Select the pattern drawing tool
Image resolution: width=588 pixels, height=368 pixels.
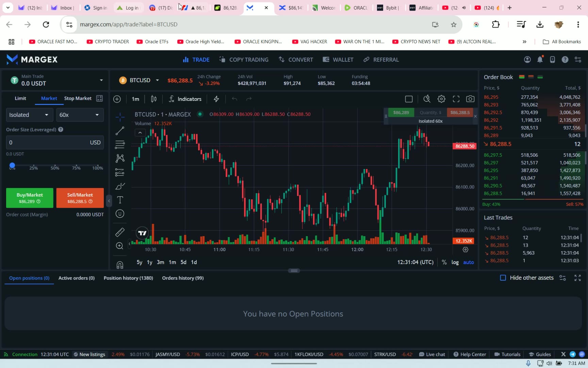pyautogui.click(x=120, y=158)
